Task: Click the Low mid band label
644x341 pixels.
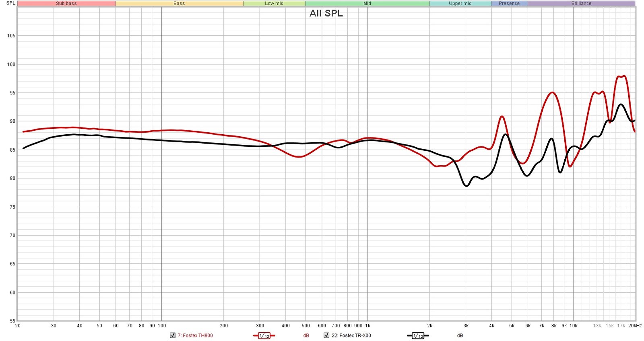Action: tap(274, 3)
